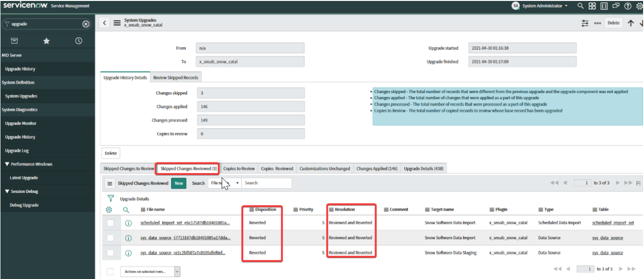The width and height of the screenshot is (644, 279).
Task: Clear the navigator filter text
Action: tap(86, 24)
